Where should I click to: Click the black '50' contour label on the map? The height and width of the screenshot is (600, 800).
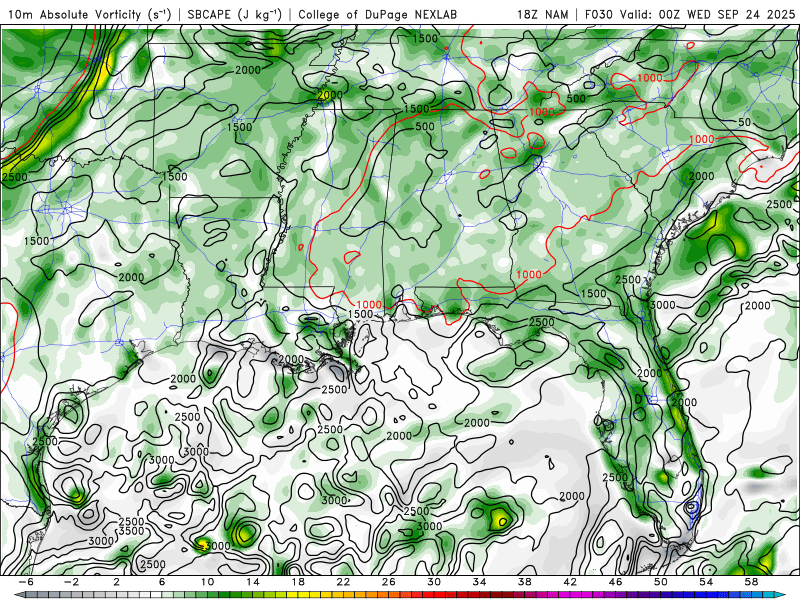(744, 122)
